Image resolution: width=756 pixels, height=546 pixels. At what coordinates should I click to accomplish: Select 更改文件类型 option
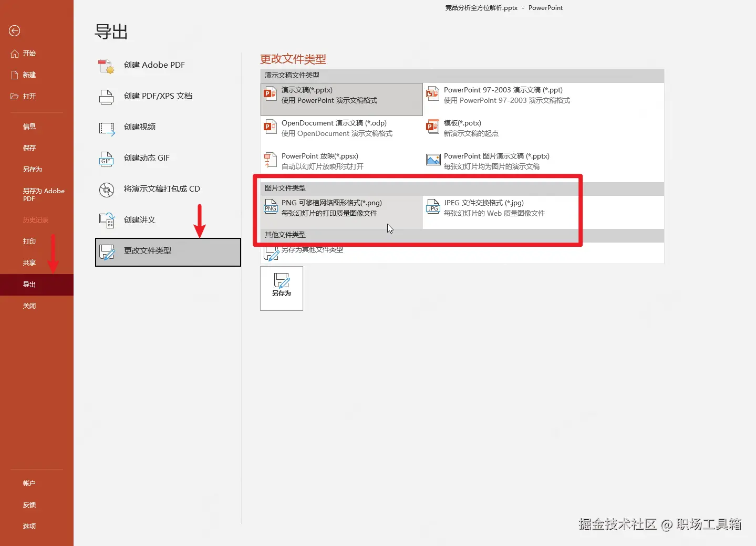168,252
